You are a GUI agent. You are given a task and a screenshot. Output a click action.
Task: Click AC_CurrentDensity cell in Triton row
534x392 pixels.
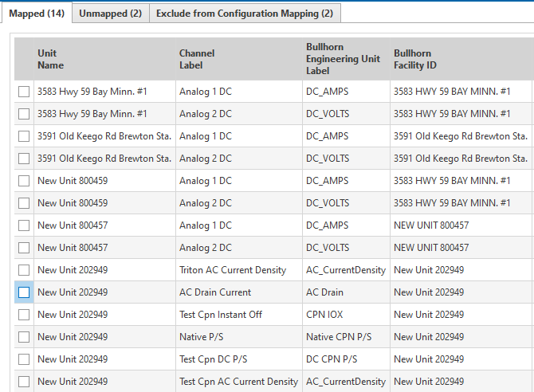point(346,270)
